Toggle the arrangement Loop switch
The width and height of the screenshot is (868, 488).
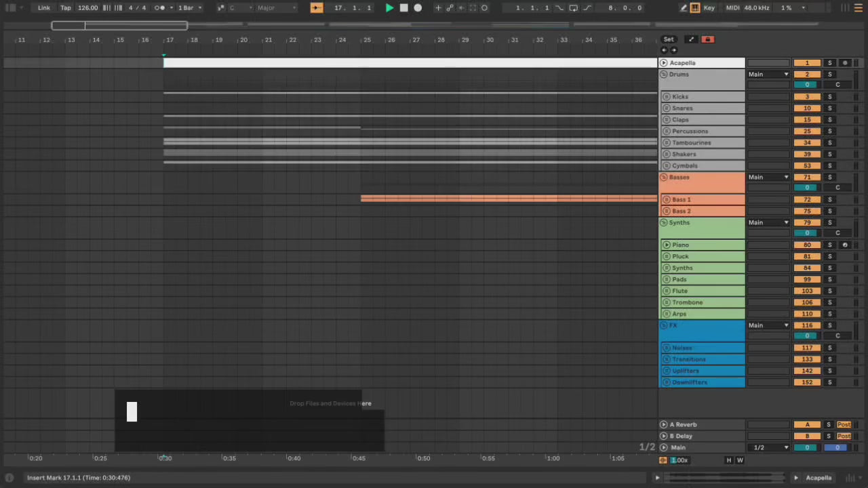coord(573,8)
